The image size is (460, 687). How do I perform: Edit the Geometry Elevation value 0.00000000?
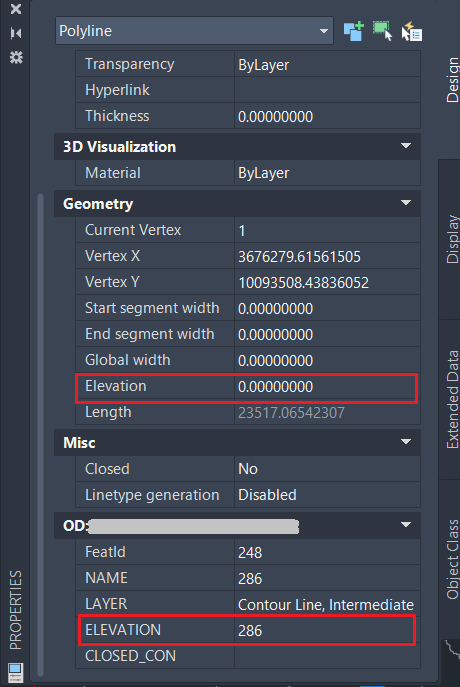[x=327, y=386]
